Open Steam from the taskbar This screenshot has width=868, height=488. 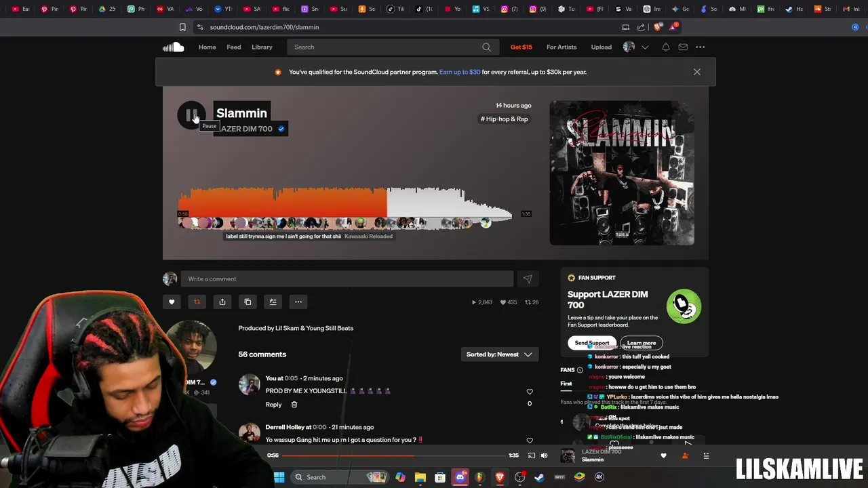coord(540,477)
